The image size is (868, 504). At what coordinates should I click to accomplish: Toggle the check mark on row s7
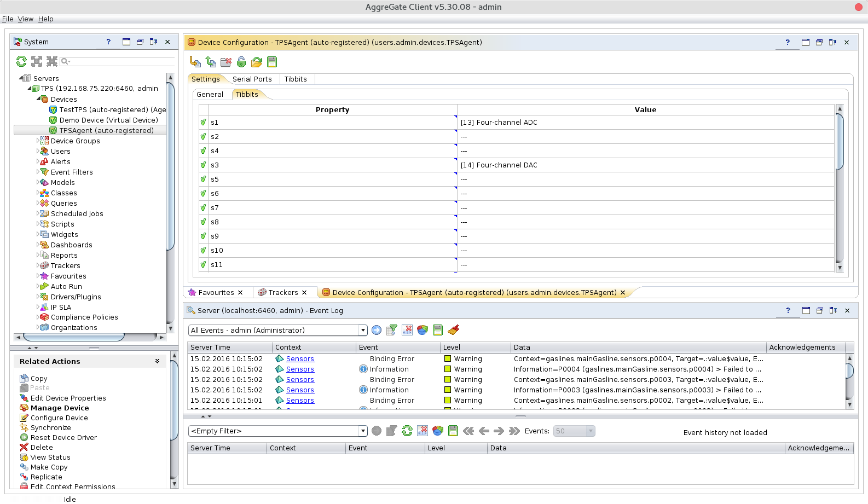point(204,207)
